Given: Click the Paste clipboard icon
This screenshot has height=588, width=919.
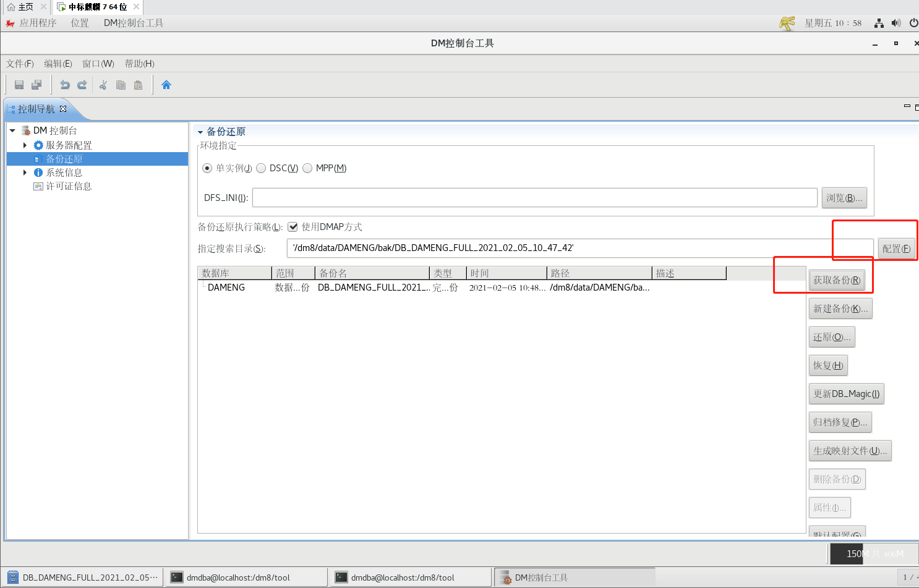Looking at the screenshot, I should [139, 85].
